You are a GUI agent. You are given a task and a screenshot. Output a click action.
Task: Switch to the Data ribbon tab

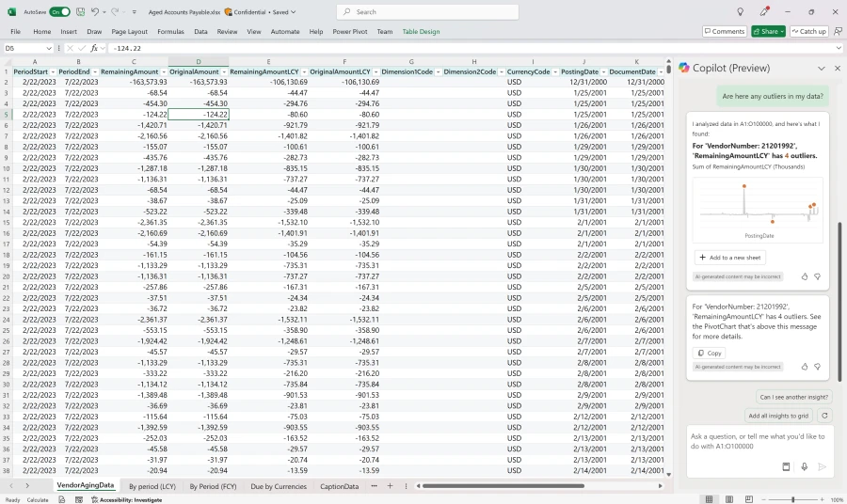point(201,31)
